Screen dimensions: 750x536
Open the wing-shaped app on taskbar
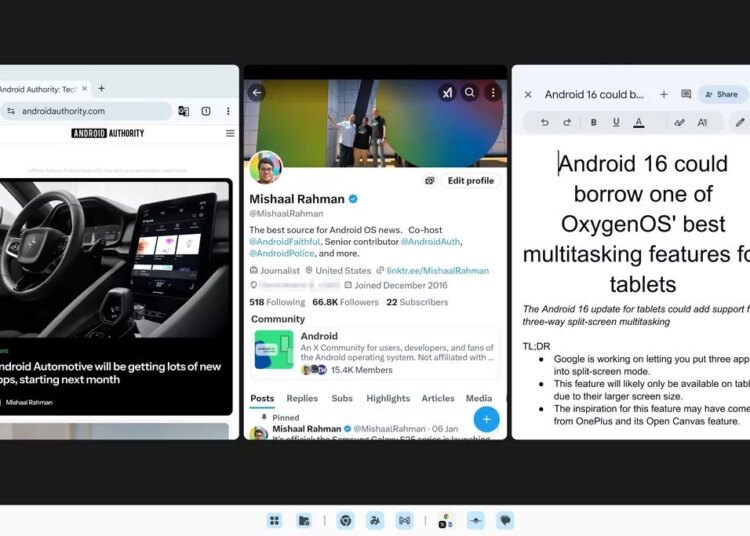pos(476,520)
